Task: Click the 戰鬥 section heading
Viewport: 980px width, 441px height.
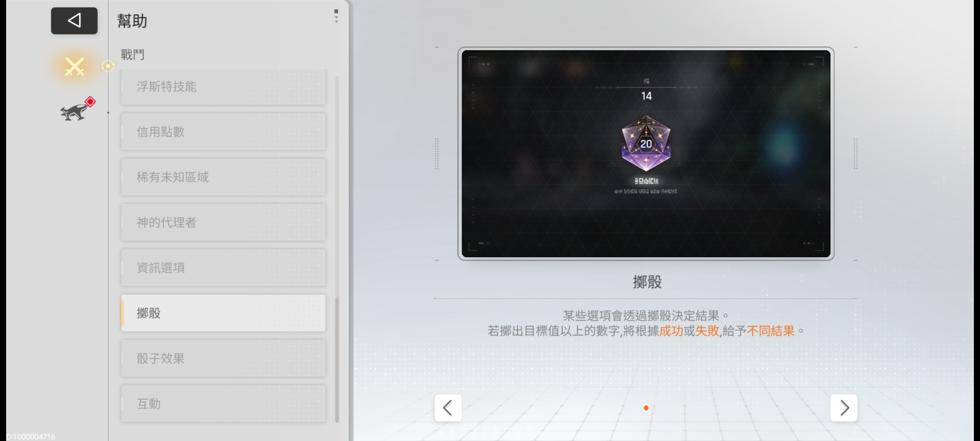Action: (132, 54)
